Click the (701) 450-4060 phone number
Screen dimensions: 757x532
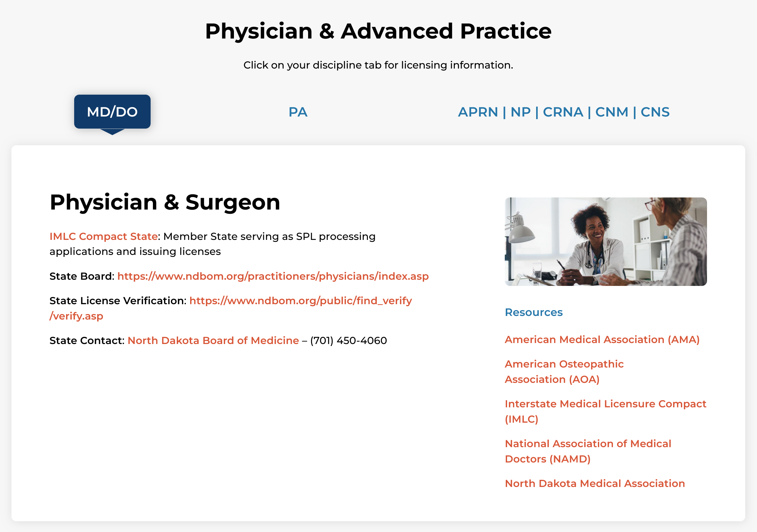348,340
